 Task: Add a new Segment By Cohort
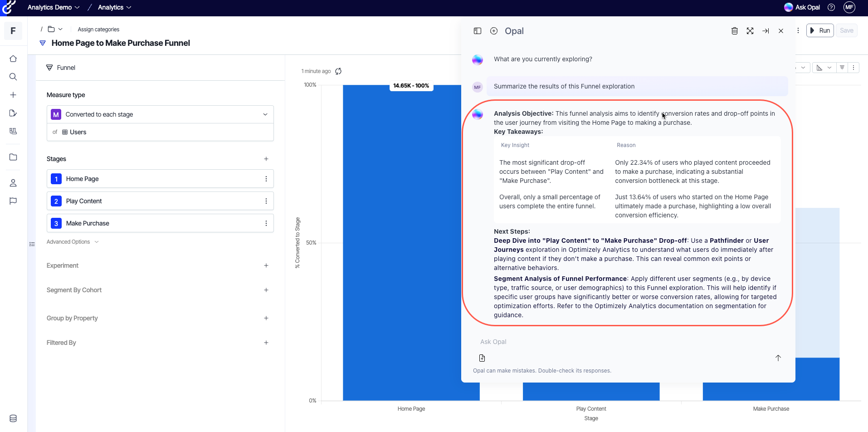(266, 290)
